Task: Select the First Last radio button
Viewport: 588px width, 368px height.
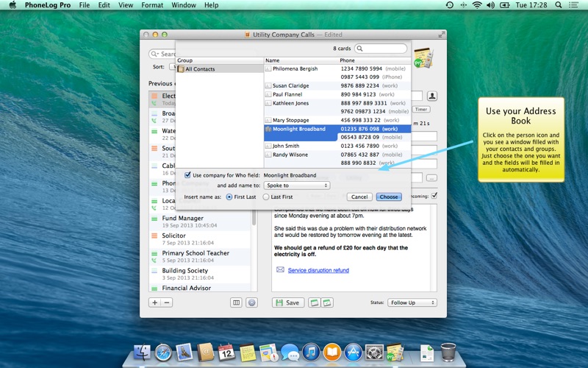Action: coord(229,197)
